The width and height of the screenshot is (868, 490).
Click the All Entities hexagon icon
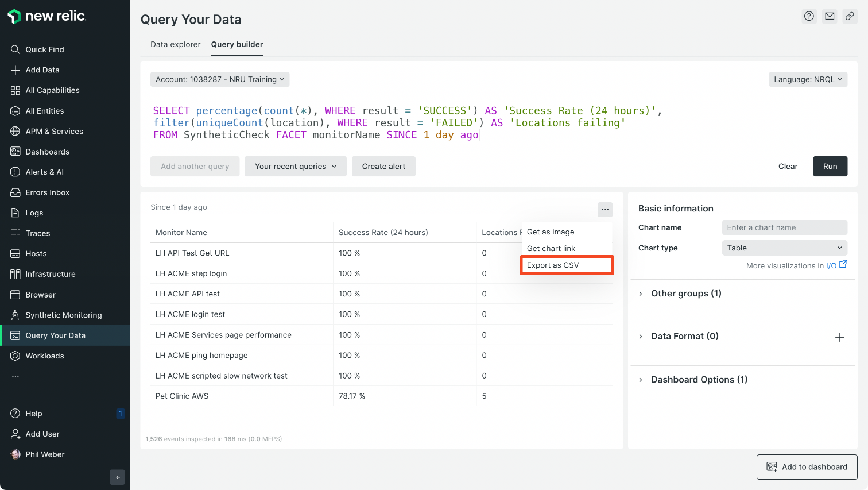click(15, 111)
